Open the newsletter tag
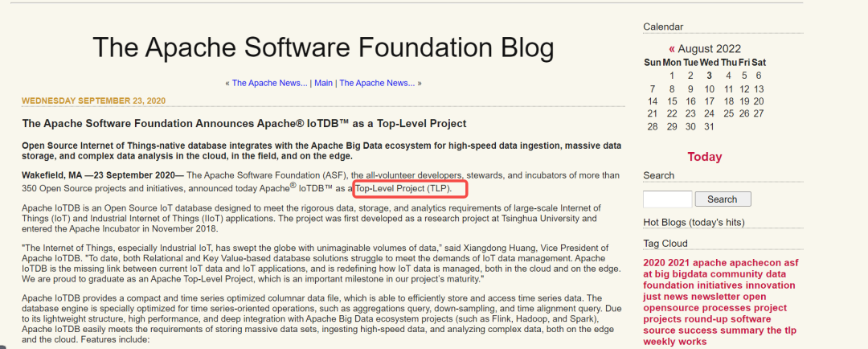Screen dimensions: 868x349 [x=714, y=297]
